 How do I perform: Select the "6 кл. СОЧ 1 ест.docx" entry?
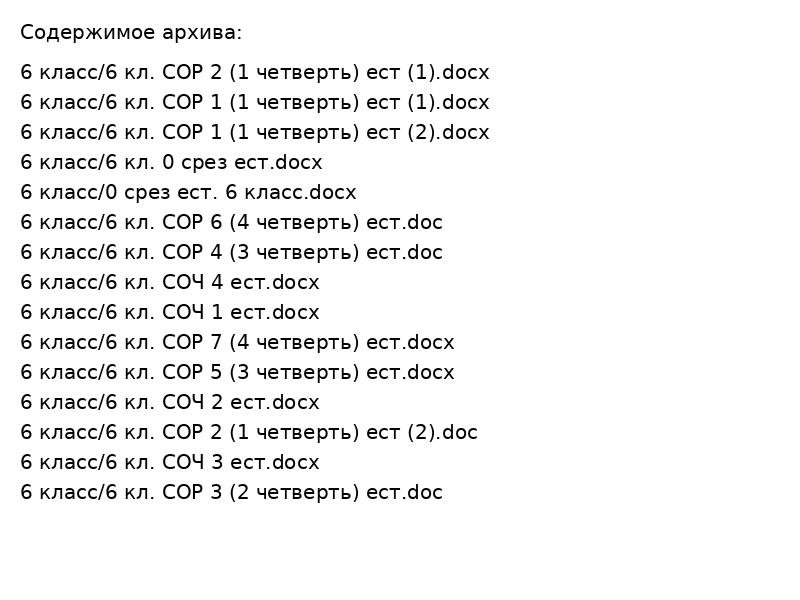[x=170, y=313]
